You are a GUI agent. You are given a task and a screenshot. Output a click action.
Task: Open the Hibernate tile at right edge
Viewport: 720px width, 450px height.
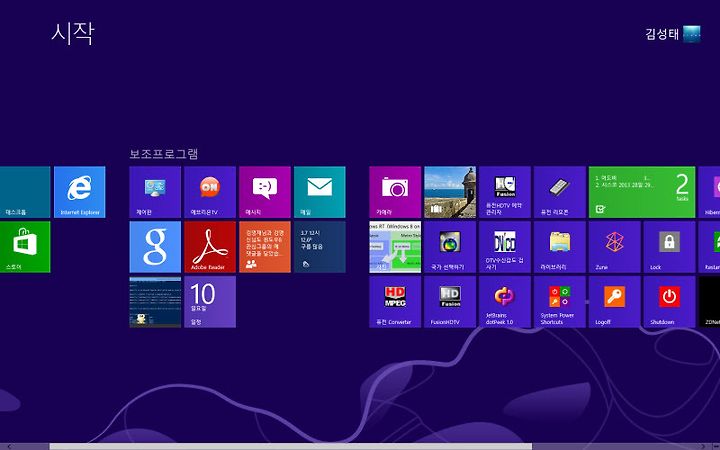tap(709, 192)
